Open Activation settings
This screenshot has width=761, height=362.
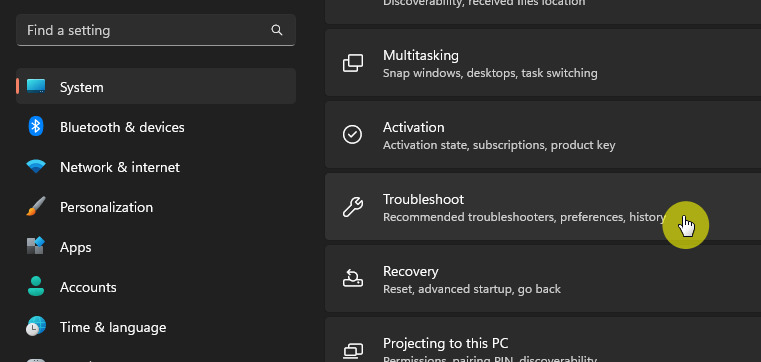pos(543,134)
